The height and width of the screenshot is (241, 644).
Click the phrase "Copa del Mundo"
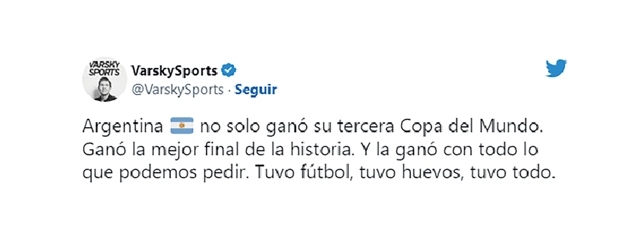point(471,127)
